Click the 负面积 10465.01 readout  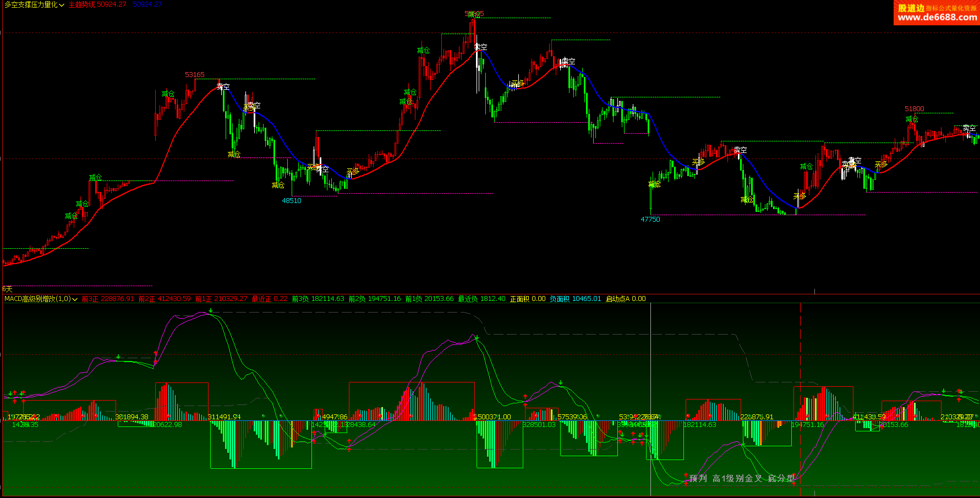tap(575, 299)
